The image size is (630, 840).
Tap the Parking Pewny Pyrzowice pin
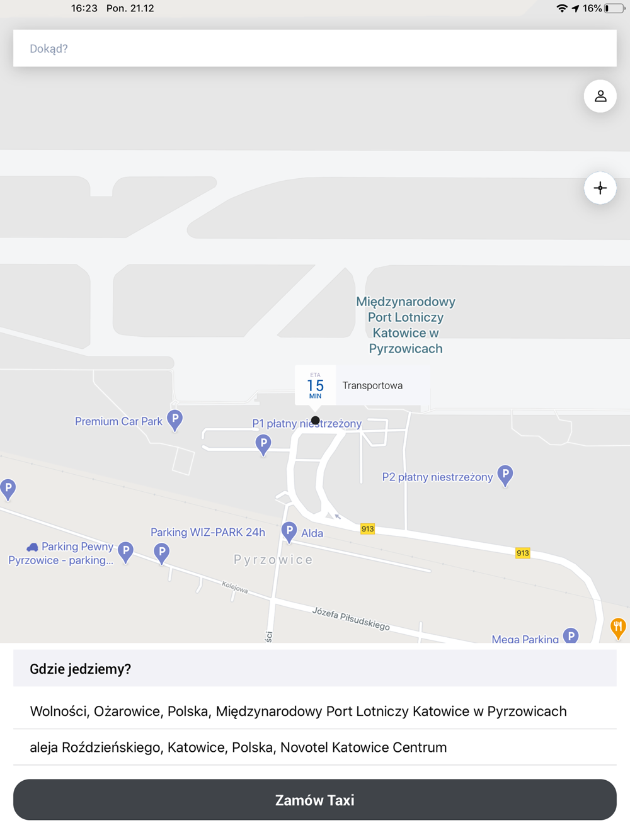[x=125, y=552]
